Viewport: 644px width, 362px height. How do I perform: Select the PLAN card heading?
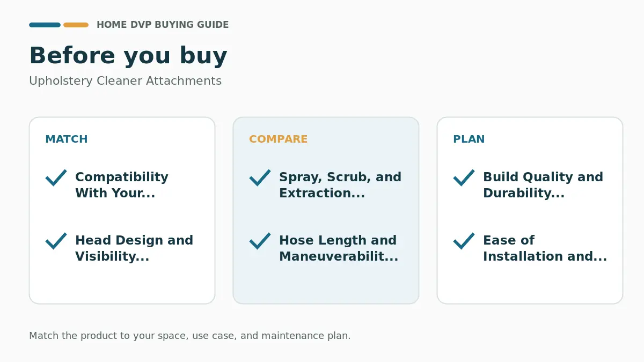(469, 139)
